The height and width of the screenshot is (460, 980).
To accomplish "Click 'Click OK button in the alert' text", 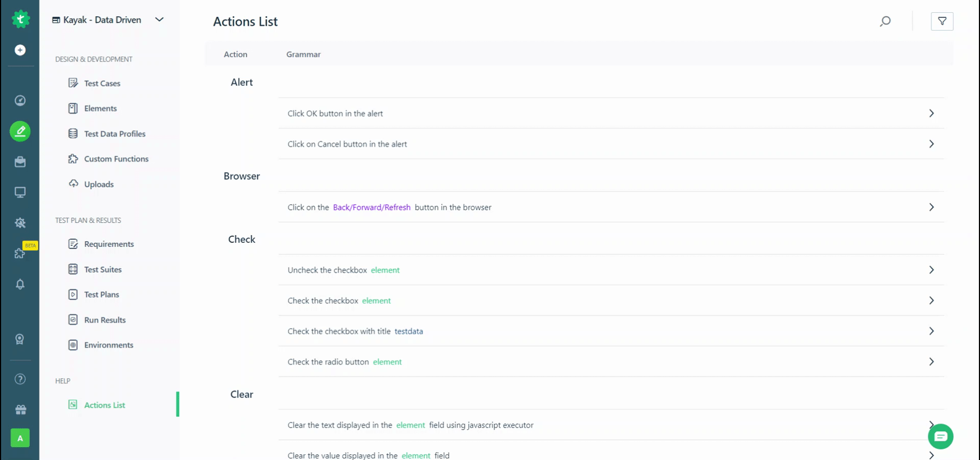I will 335,113.
